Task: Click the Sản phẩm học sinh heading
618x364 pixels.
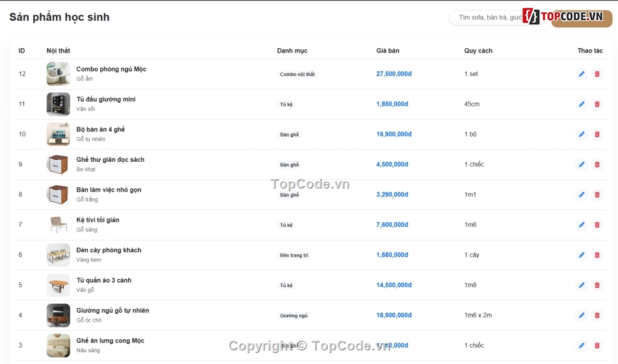Action: [59, 18]
